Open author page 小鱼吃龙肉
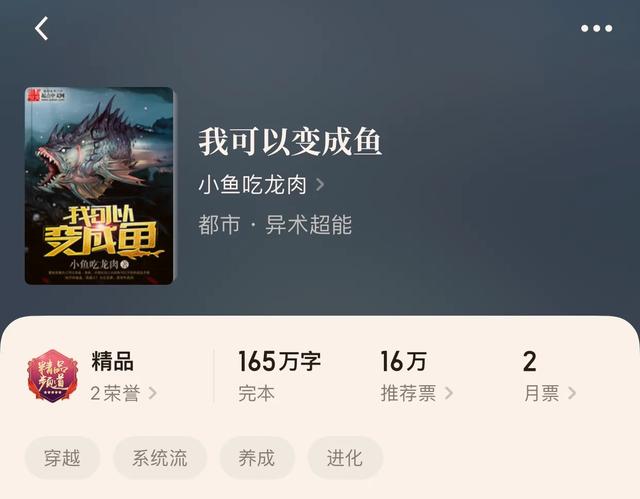This screenshot has height=499, width=640. click(253, 184)
